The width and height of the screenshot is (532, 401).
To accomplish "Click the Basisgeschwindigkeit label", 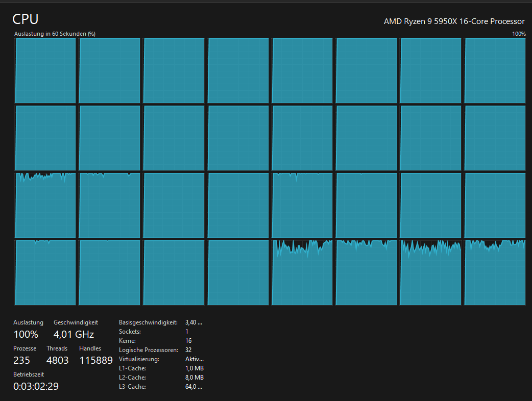I will click(x=148, y=322).
